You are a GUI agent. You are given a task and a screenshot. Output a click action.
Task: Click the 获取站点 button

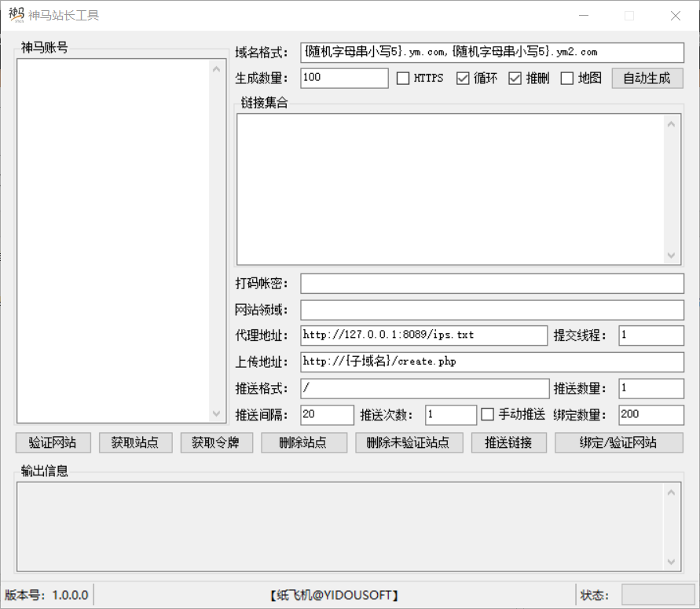coord(135,442)
